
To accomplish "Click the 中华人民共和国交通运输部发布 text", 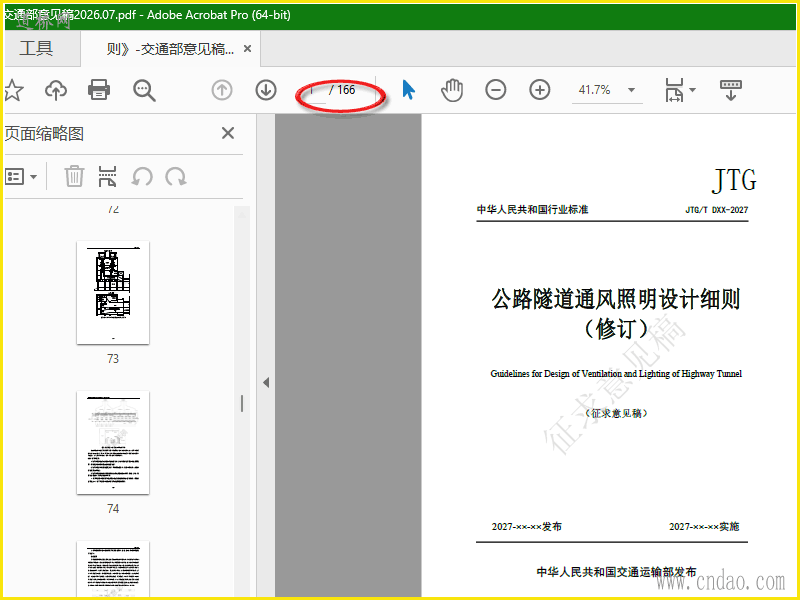I will point(616,572).
